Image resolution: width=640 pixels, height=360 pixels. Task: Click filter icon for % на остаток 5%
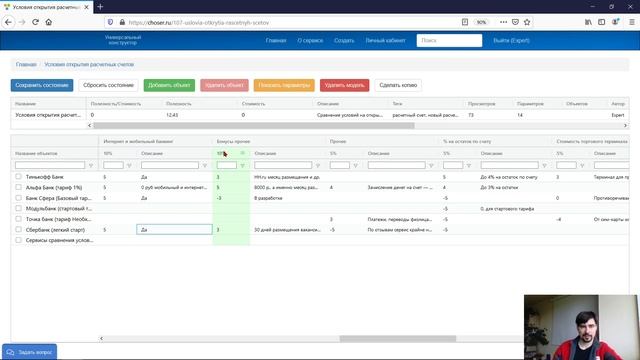tap(469, 165)
